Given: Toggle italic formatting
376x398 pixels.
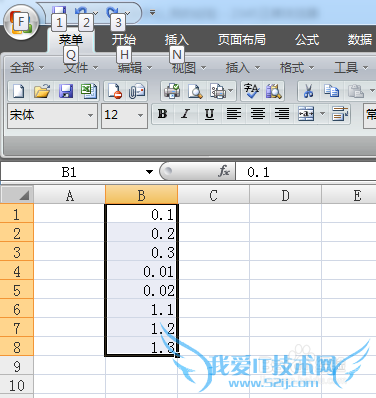Looking at the screenshot, I should point(186,114).
